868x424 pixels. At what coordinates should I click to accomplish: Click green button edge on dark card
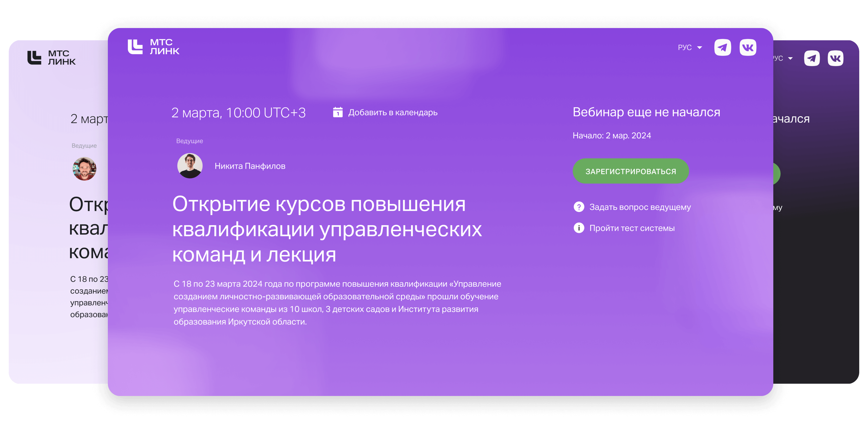coord(776,174)
